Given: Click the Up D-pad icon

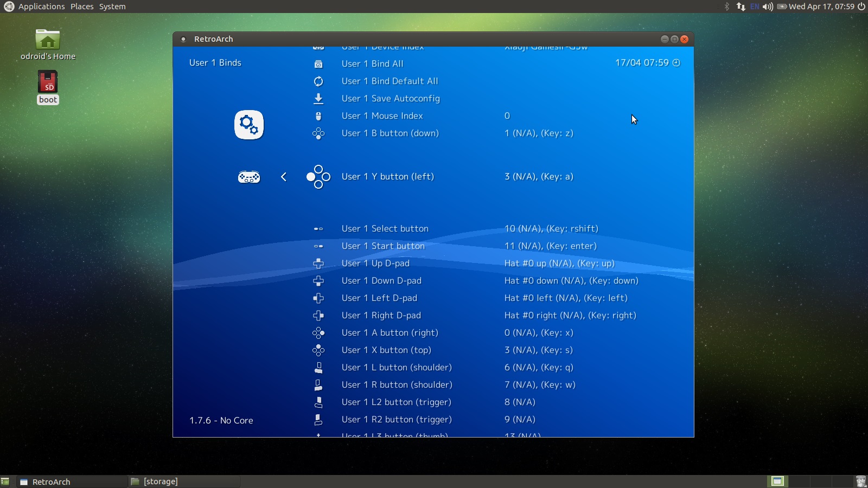Looking at the screenshot, I should 318,264.
